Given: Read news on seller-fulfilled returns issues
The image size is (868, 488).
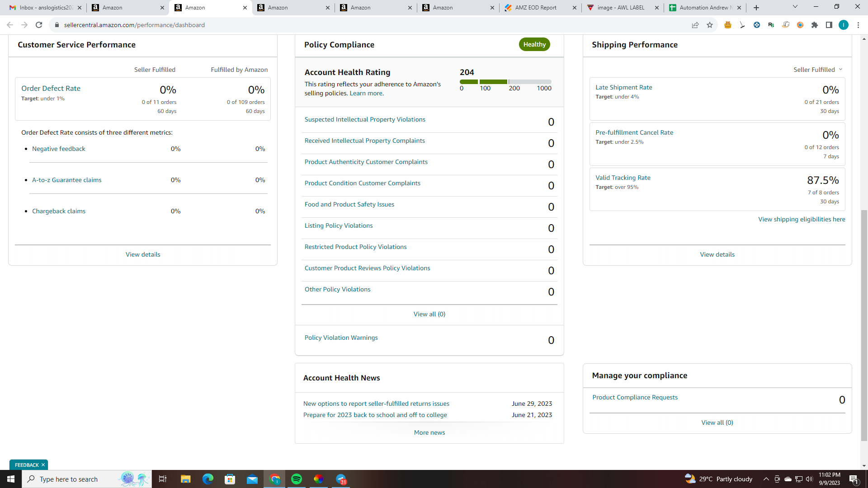Looking at the screenshot, I should 376,404.
